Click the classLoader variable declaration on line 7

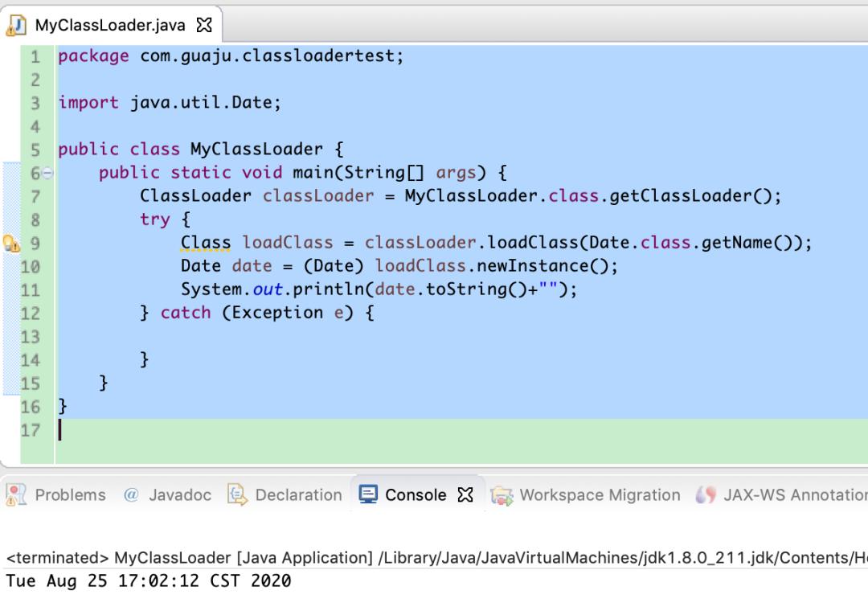[318, 196]
